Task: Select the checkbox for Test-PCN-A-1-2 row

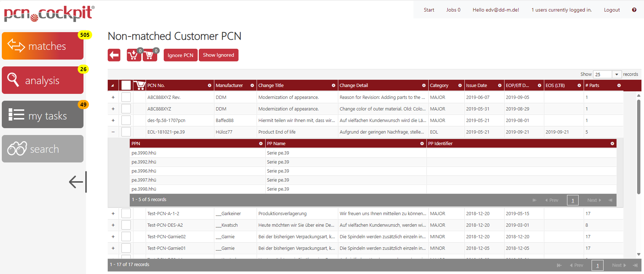Action: (126, 213)
